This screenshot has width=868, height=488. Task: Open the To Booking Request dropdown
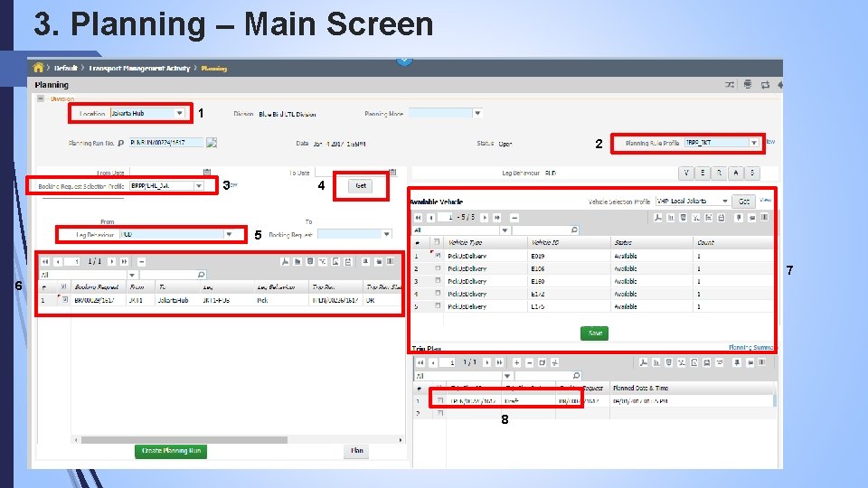point(386,234)
